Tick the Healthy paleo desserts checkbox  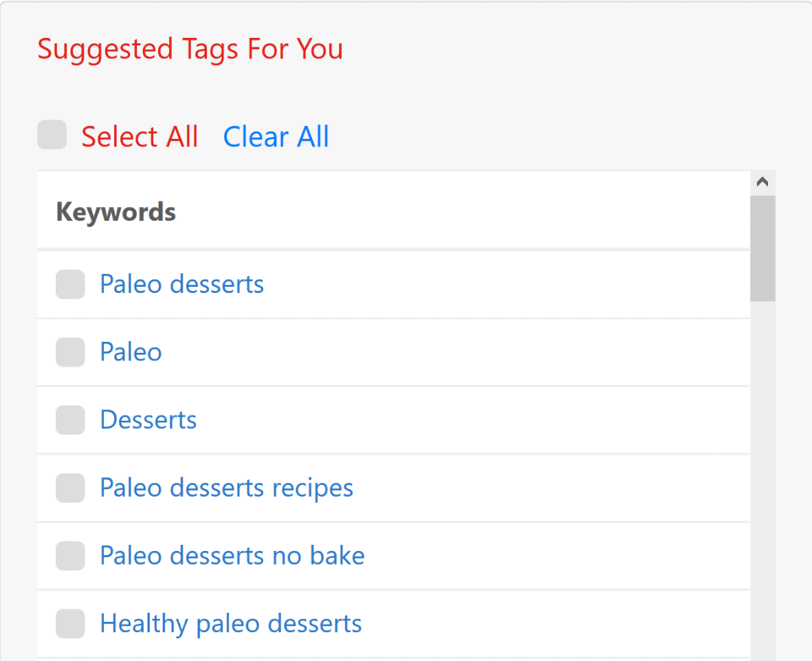(70, 624)
